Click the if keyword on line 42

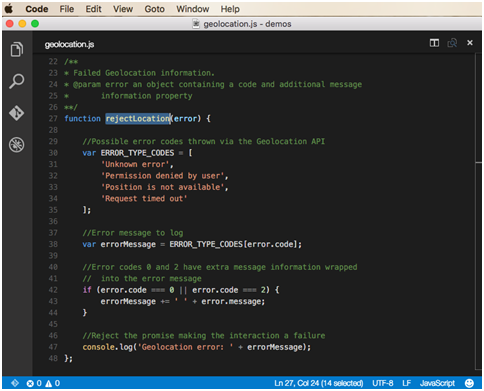pos(87,290)
